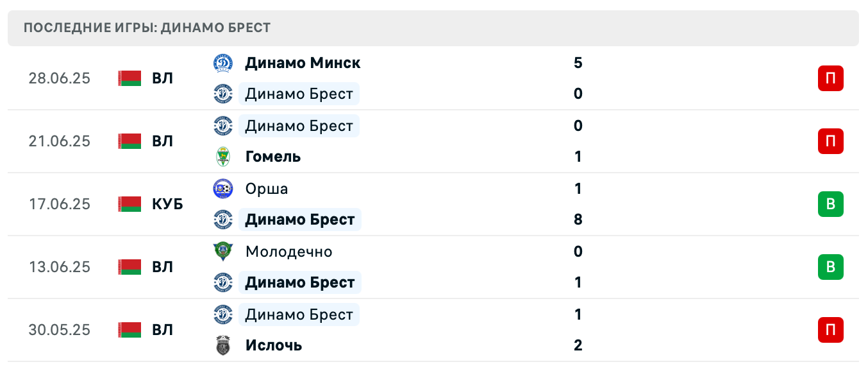
Task: Open the Ислочь team link
Action: click(x=274, y=345)
